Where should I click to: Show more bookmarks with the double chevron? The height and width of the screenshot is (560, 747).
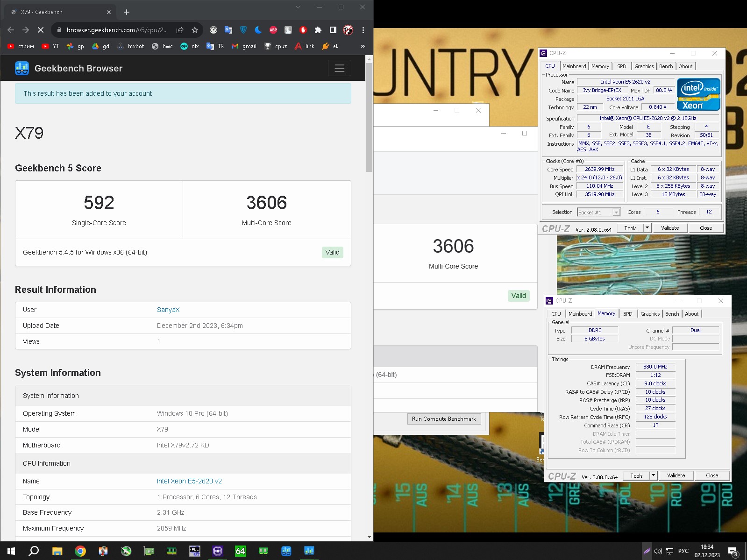click(x=363, y=46)
